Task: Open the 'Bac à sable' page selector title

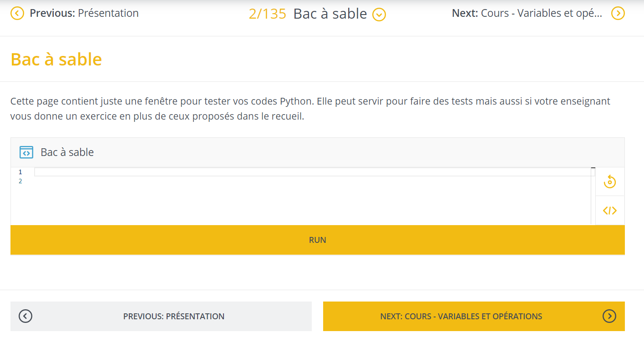Action: [330, 14]
